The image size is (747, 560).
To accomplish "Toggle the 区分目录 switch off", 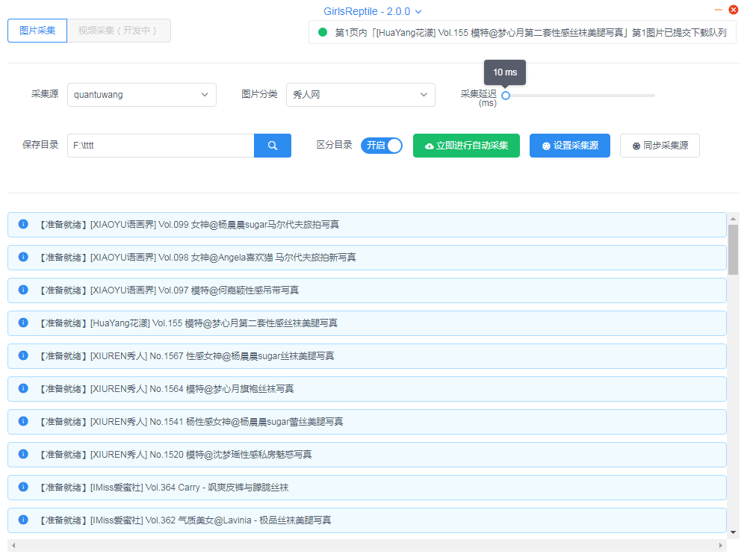I will (x=382, y=146).
